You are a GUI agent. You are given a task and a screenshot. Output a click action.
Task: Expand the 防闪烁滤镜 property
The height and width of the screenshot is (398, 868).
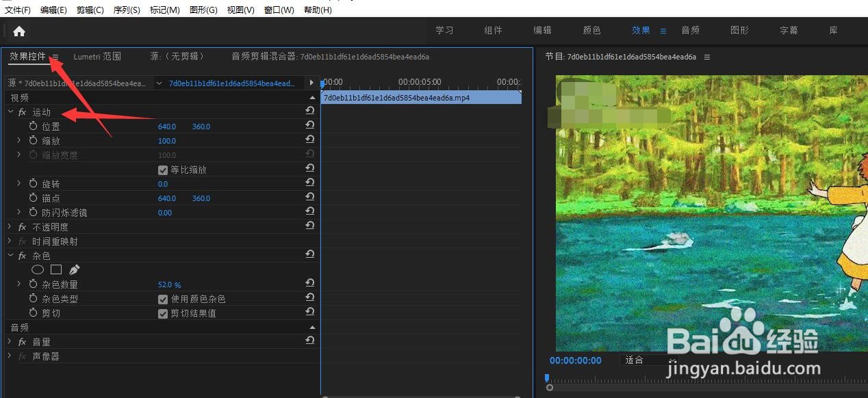point(19,212)
